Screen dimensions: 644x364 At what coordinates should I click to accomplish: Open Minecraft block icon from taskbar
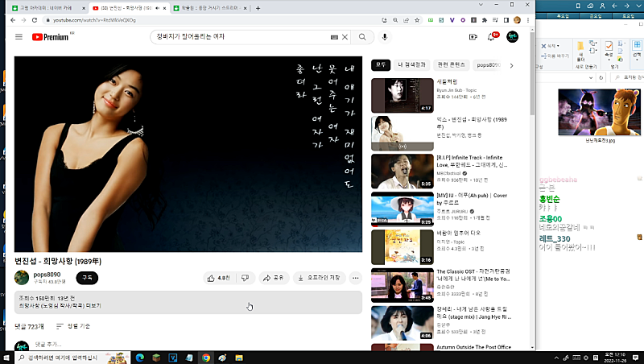[x=156, y=358]
